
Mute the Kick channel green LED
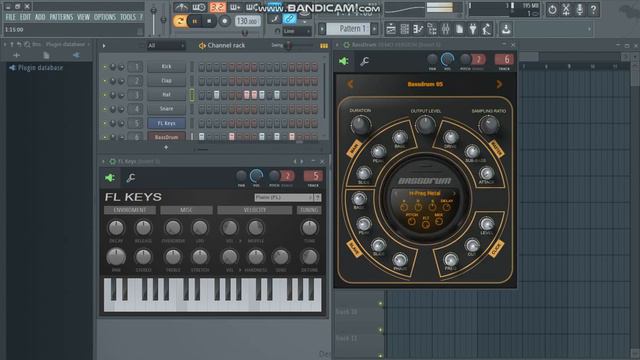point(105,67)
